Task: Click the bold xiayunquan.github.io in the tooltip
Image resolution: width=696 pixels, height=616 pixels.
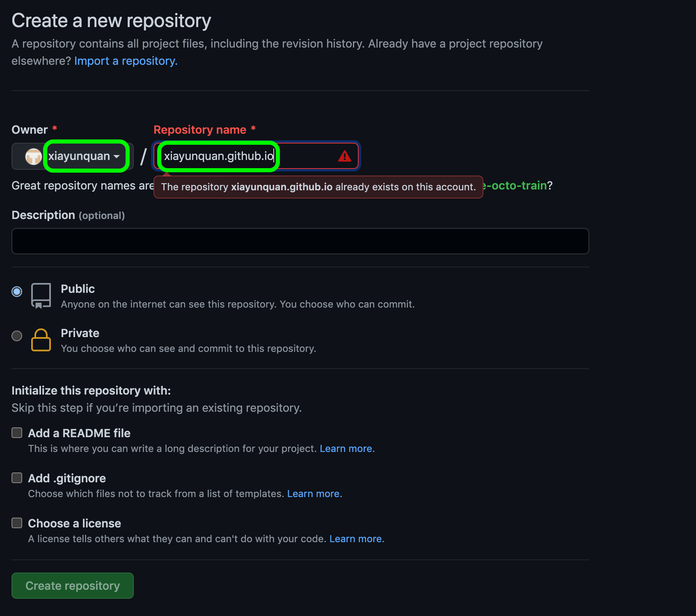Action: point(282,187)
